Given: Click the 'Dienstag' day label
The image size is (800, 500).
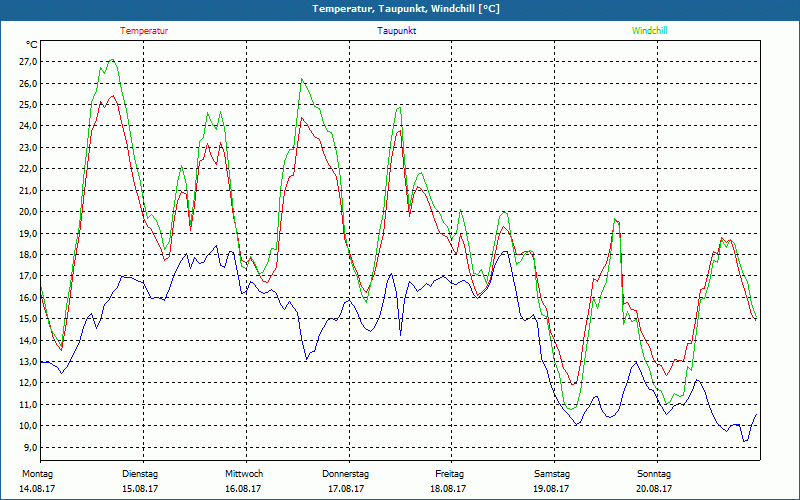Looking at the screenshot, I should [x=140, y=474].
